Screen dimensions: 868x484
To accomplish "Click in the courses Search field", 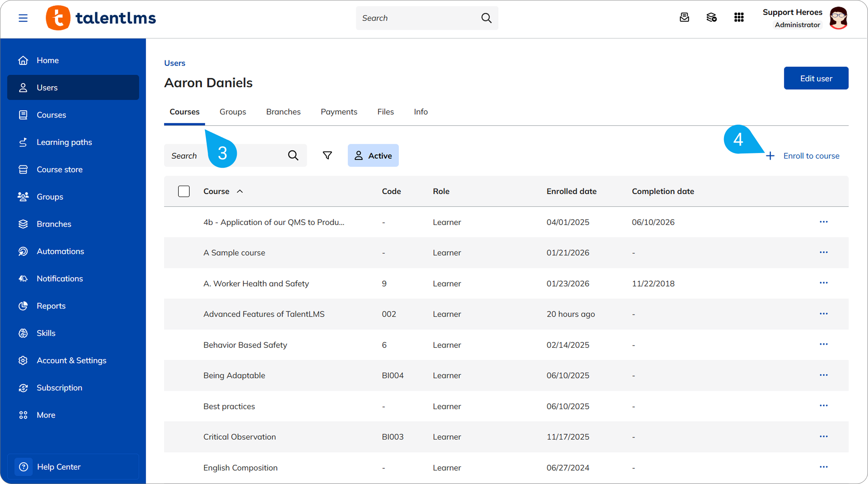I will (x=235, y=155).
